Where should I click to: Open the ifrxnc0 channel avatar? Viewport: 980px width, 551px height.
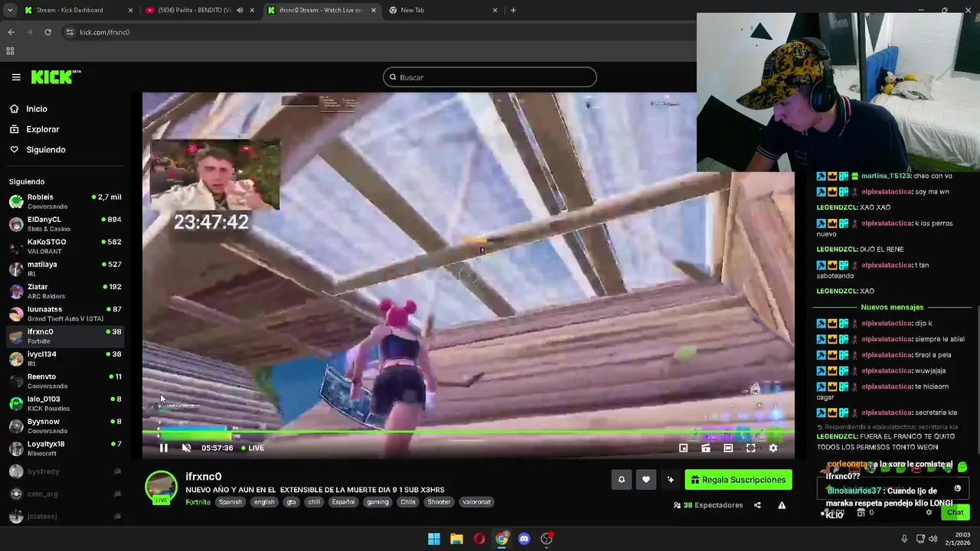[161, 487]
